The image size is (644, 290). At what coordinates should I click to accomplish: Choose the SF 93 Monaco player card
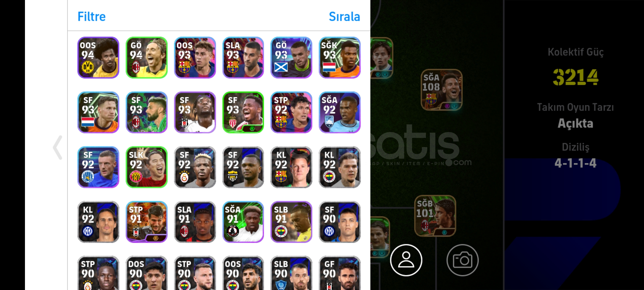point(243,112)
